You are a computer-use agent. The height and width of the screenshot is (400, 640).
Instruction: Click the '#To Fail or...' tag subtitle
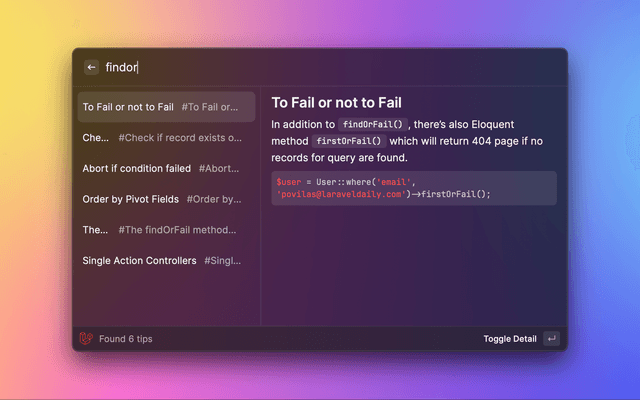(x=210, y=107)
